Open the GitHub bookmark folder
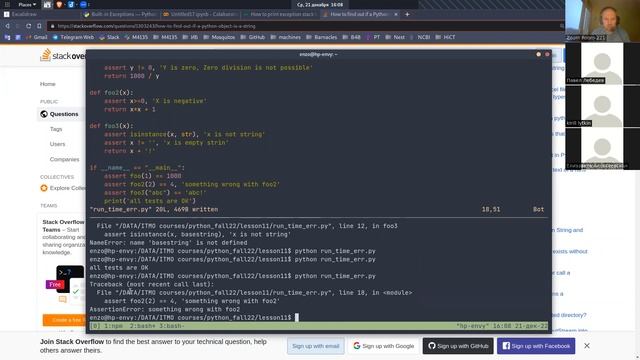640x360 pixels. [253, 37]
